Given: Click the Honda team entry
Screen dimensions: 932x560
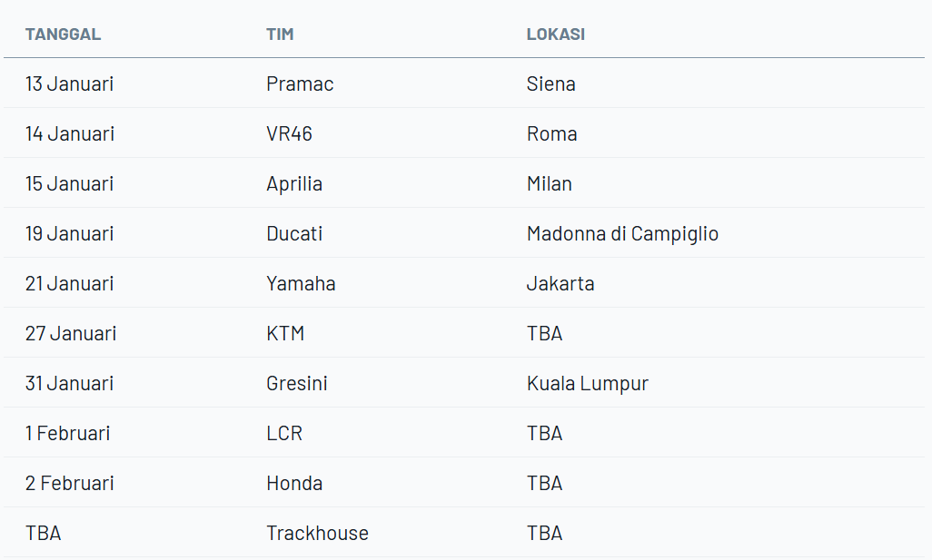Looking at the screenshot, I should (x=294, y=484).
